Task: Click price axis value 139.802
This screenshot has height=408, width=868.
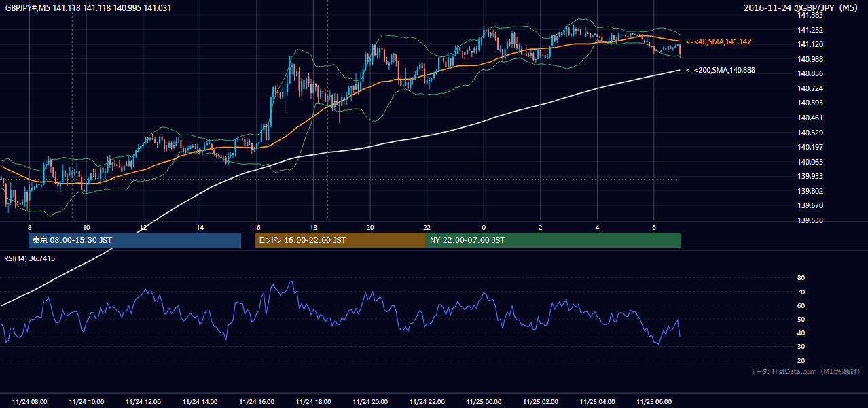Action: 810,191
